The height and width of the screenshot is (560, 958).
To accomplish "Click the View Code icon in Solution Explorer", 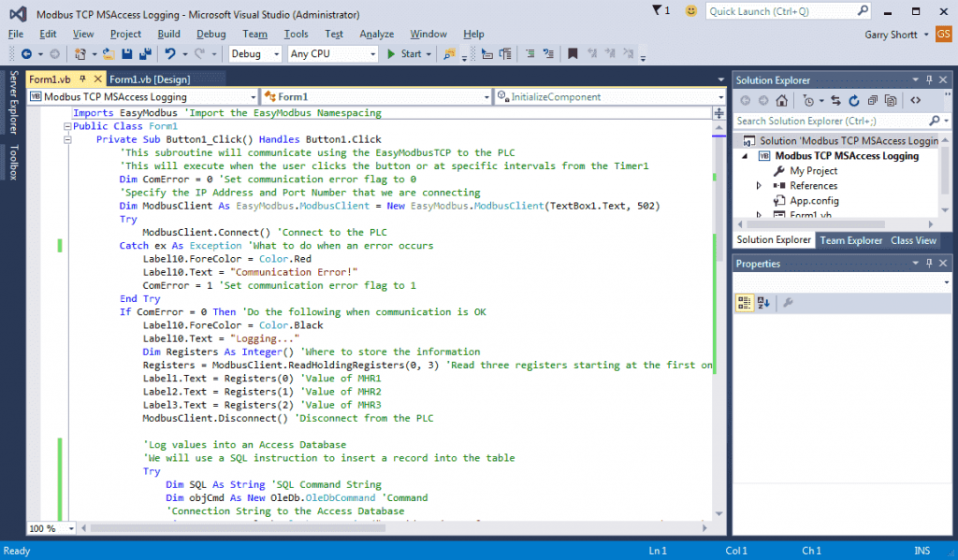I will coord(915,100).
